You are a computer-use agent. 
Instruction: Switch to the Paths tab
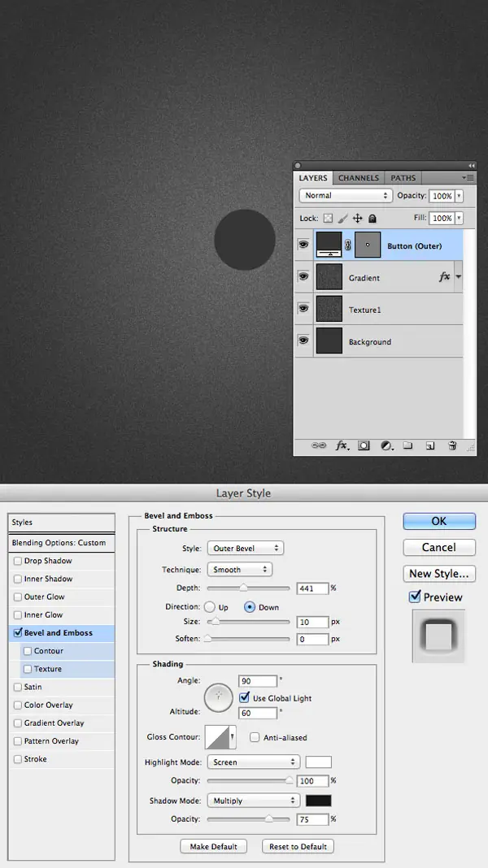click(x=403, y=178)
